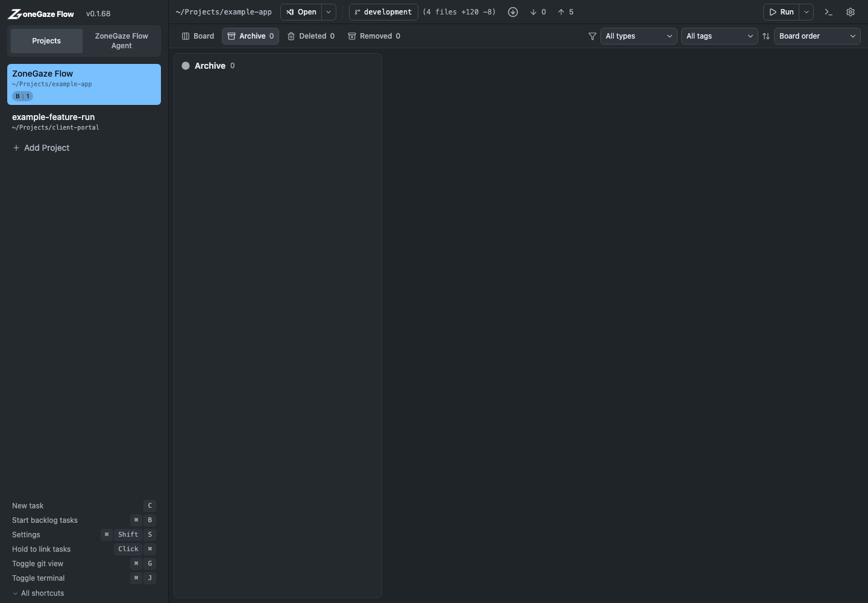The image size is (868, 603).
Task: Expand the Open button dropdown arrow
Action: pos(329,12)
